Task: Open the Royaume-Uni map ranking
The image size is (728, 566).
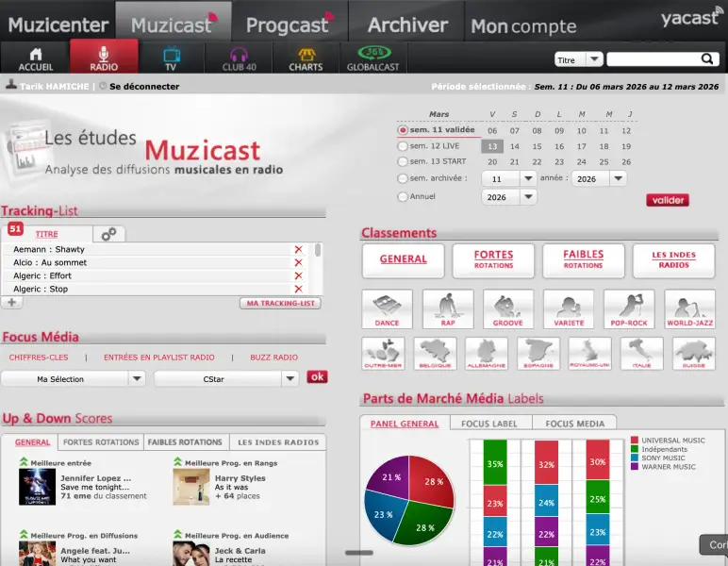Action: pyautogui.click(x=590, y=354)
